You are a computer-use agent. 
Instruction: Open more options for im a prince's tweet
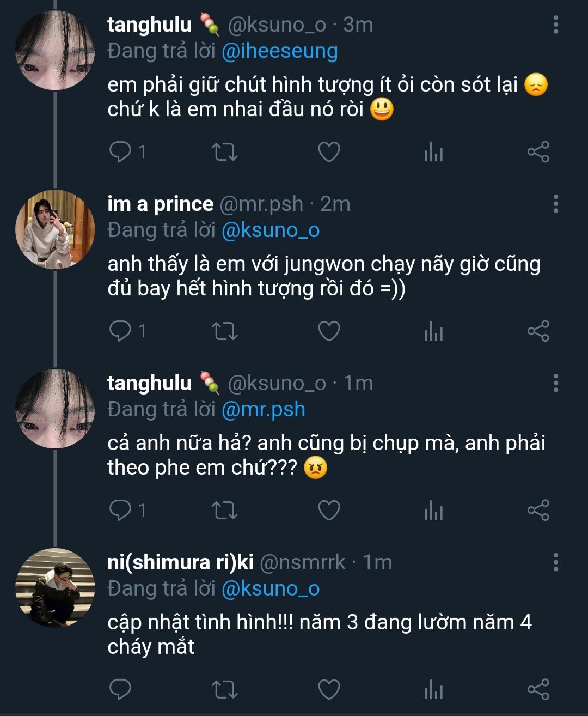point(555,204)
